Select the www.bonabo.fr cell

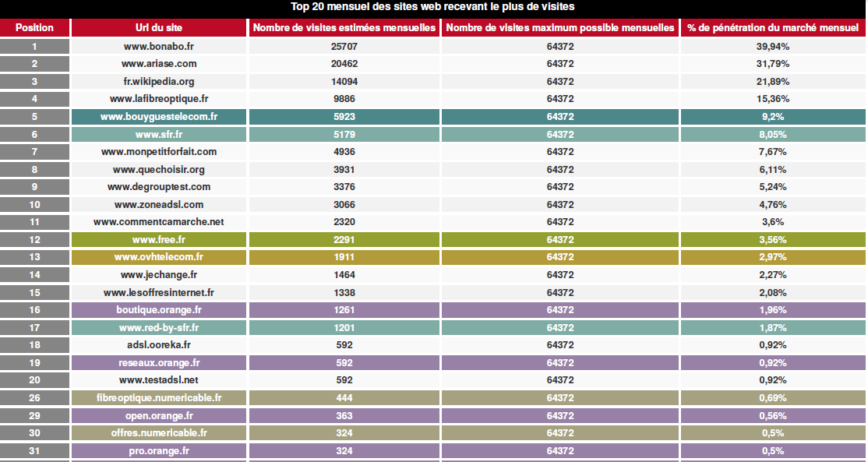tap(159, 47)
